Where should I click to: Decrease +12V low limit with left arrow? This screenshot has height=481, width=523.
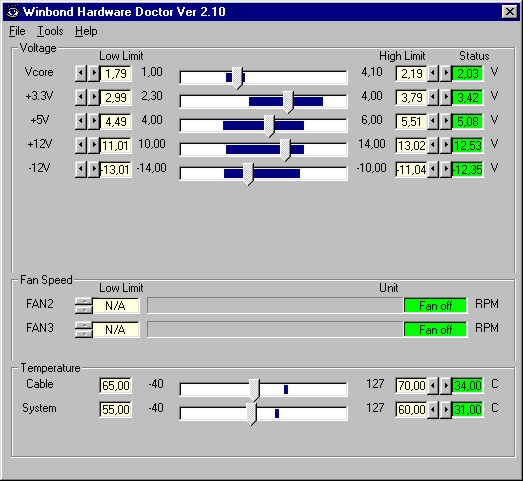coord(81,145)
